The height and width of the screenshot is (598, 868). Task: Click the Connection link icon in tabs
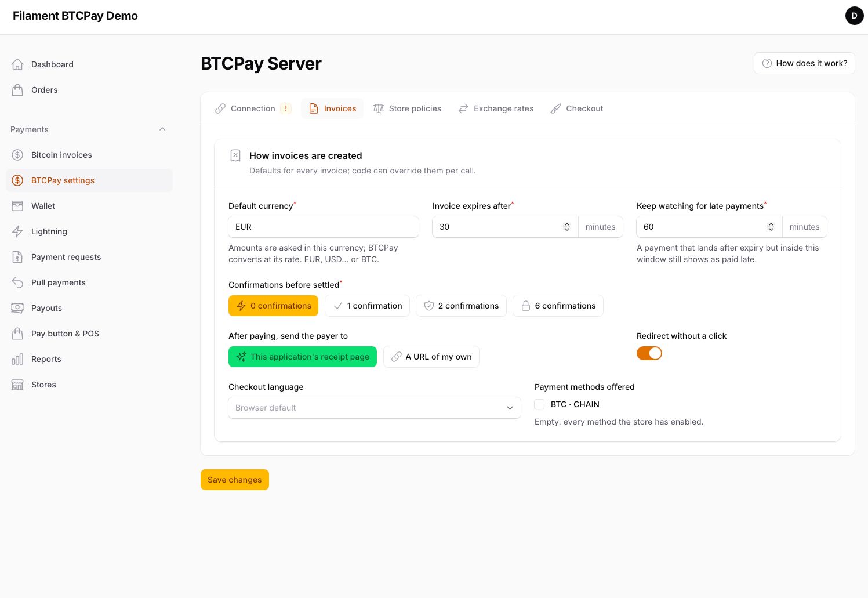click(x=220, y=108)
